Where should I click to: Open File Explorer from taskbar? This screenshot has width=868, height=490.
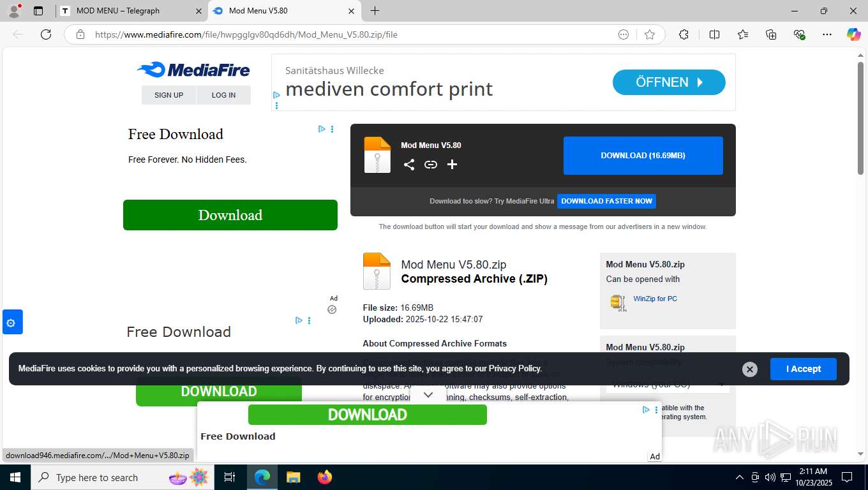pos(293,477)
